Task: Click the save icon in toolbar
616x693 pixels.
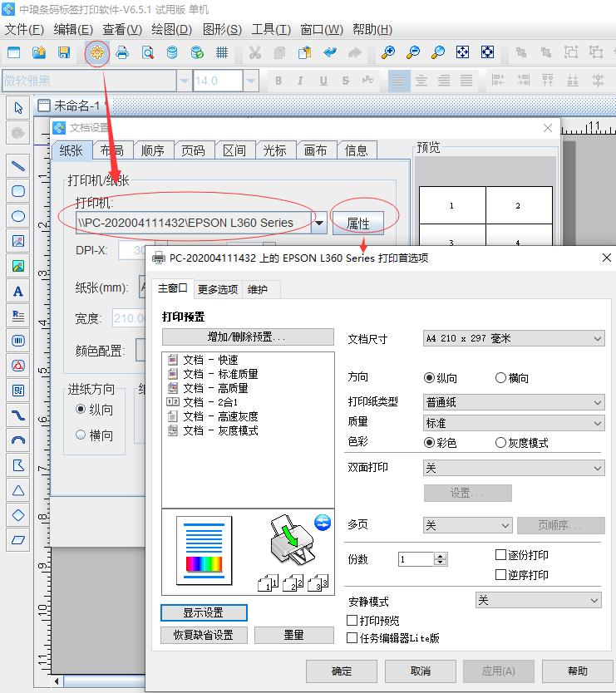Action: 64,52
